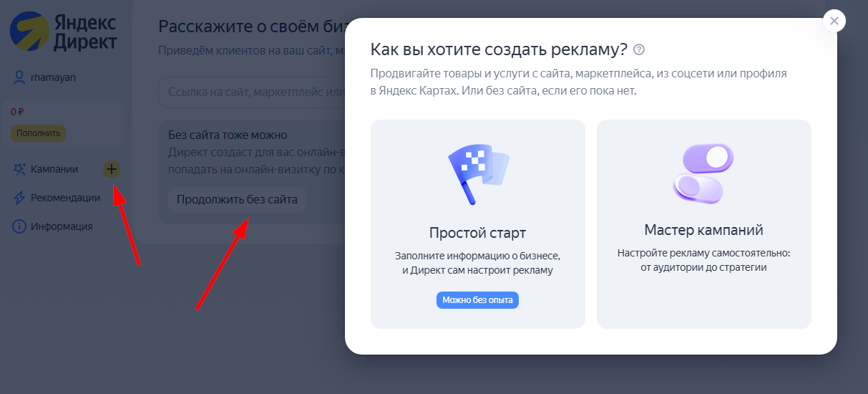The height and width of the screenshot is (394, 868).
Task: Click the plus icon next to Кампании
Action: pos(112,169)
